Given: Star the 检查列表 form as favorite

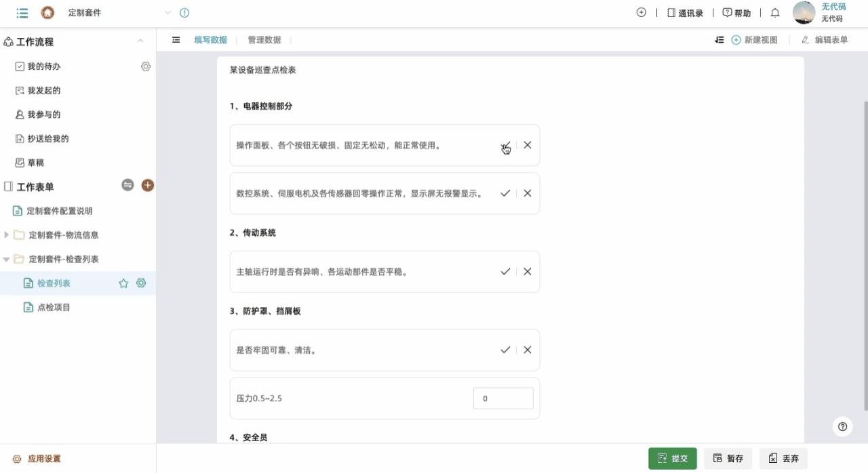Looking at the screenshot, I should pos(123,283).
